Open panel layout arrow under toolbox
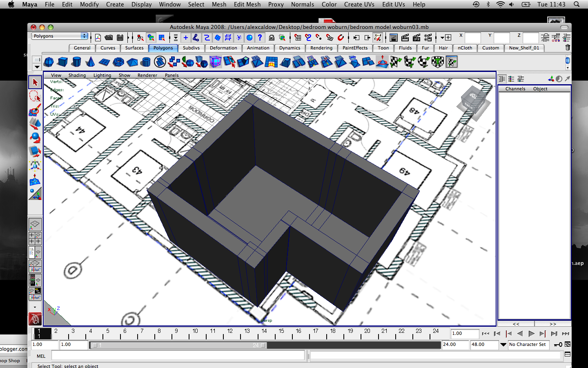 35,307
